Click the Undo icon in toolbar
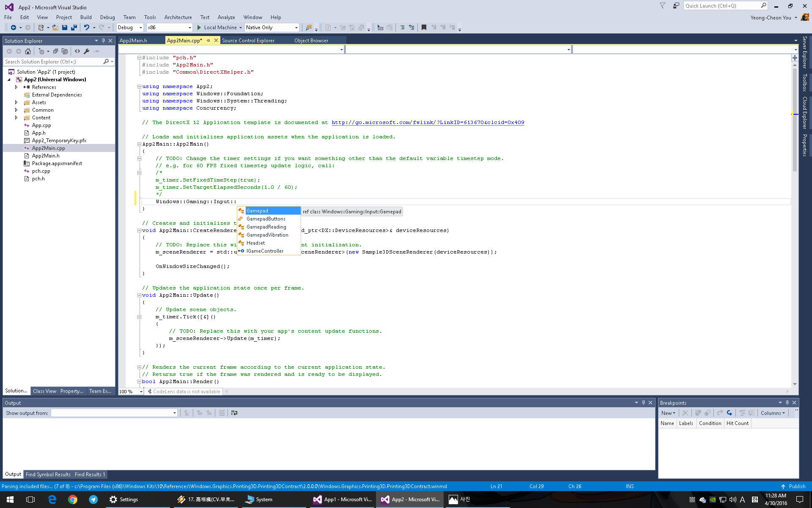The width and height of the screenshot is (812, 508). coord(87,28)
